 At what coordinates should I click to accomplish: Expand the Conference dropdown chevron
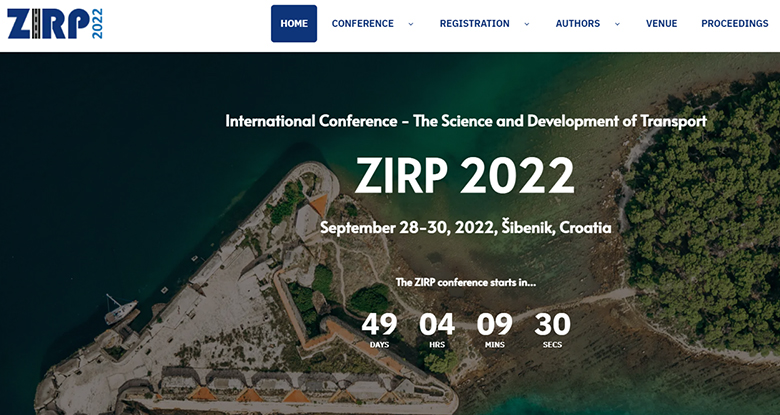pos(411,24)
